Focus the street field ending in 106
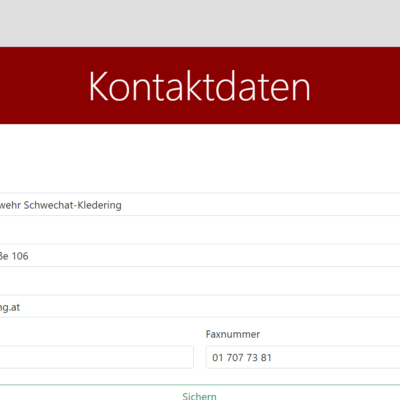 pos(200,256)
